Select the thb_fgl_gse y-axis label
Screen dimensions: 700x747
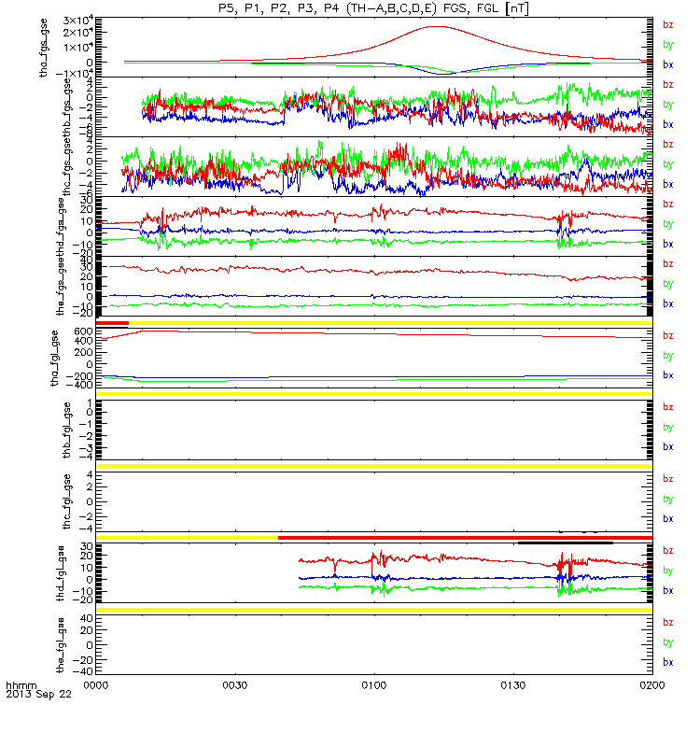66,430
